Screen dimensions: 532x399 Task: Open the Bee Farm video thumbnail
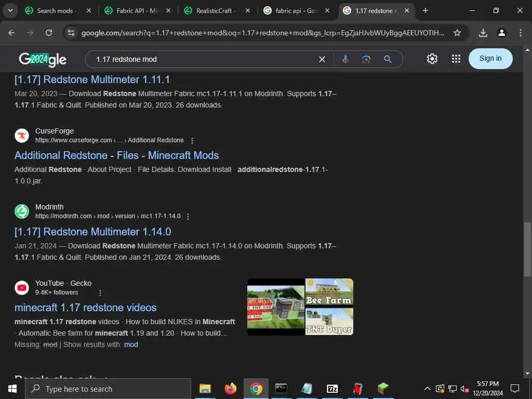point(329,292)
